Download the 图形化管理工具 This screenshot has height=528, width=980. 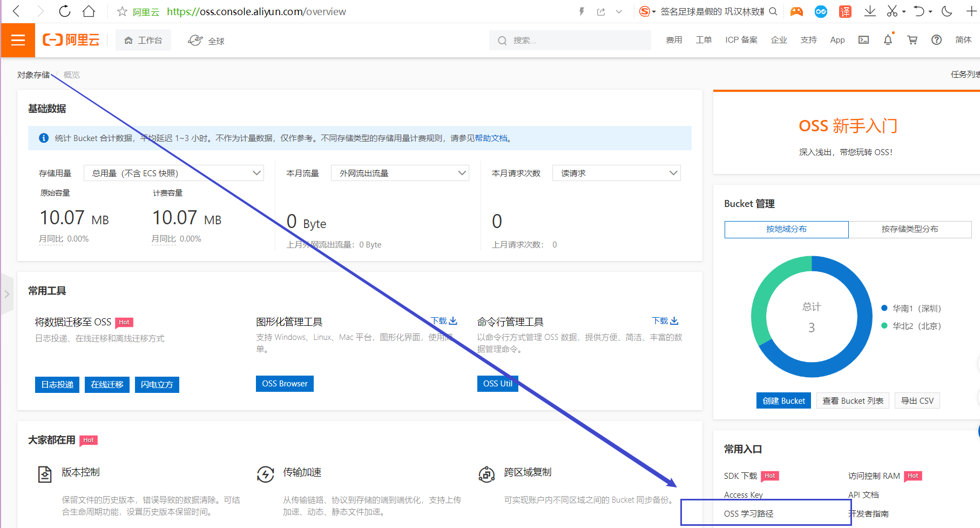pos(444,321)
